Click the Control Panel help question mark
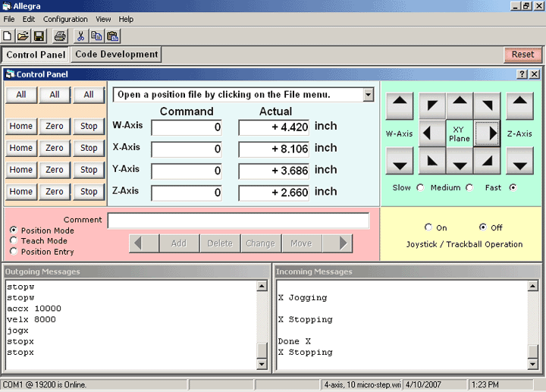 pos(522,74)
